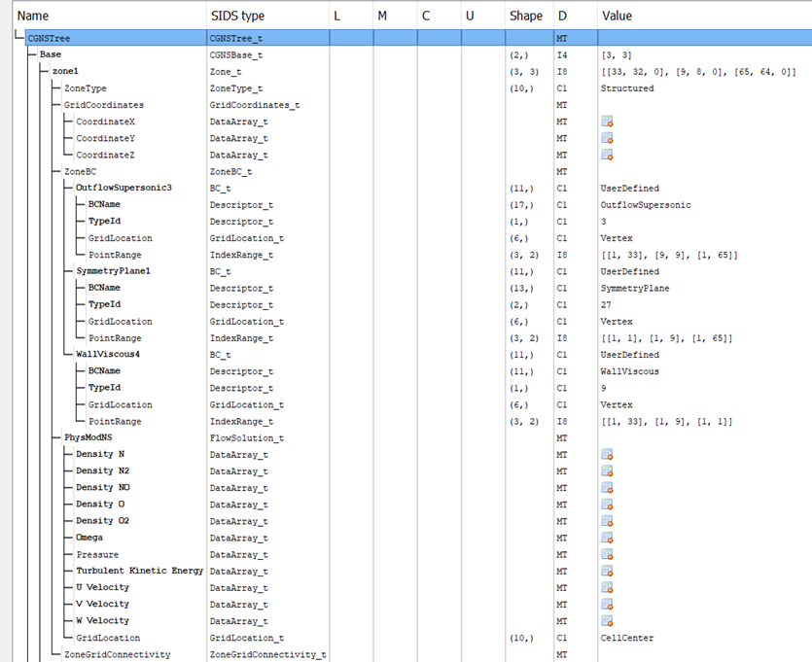The image size is (812, 662).
Task: Open Turbulent Kinetic Energy data icon
Action: coord(607,571)
